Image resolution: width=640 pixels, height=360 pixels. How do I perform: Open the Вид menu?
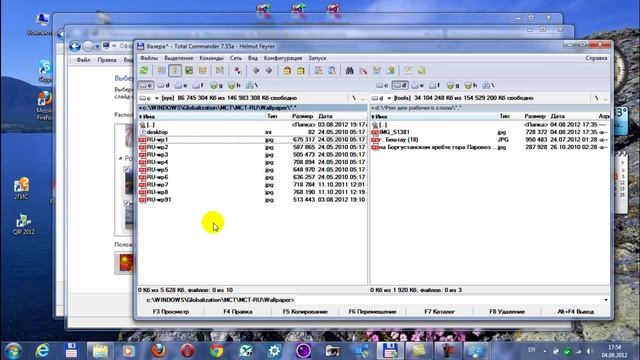[253, 58]
